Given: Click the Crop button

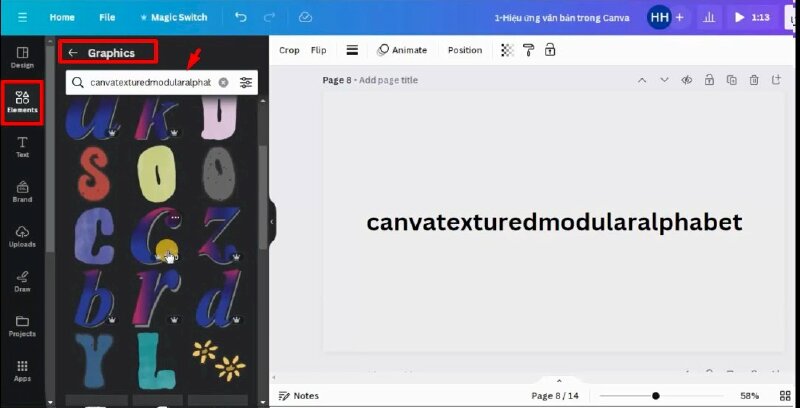Looking at the screenshot, I should (289, 50).
